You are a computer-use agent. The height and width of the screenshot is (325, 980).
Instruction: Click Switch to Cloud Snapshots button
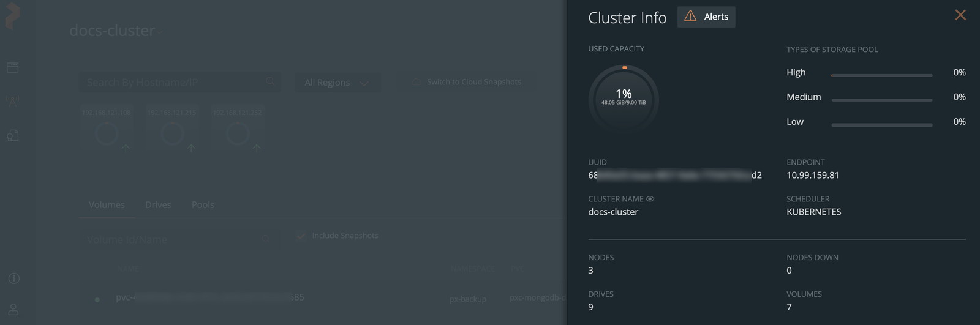(467, 82)
